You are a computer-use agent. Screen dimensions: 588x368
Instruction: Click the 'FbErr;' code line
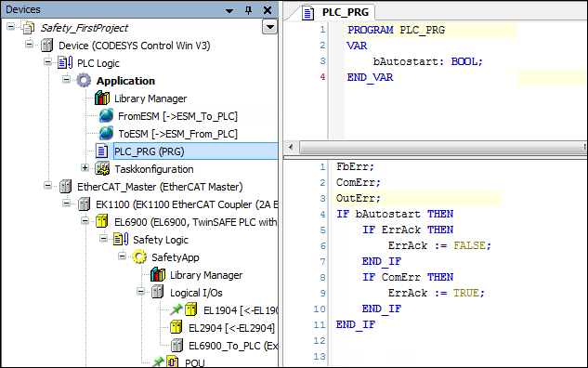click(355, 166)
